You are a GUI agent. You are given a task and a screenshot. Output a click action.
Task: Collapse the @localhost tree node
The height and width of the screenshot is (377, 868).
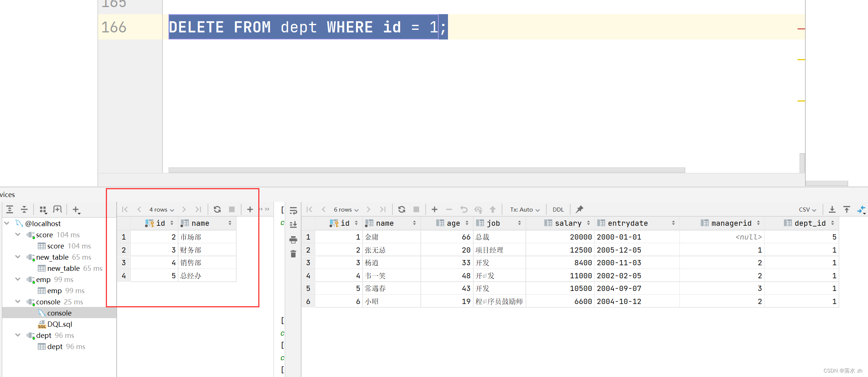point(7,223)
